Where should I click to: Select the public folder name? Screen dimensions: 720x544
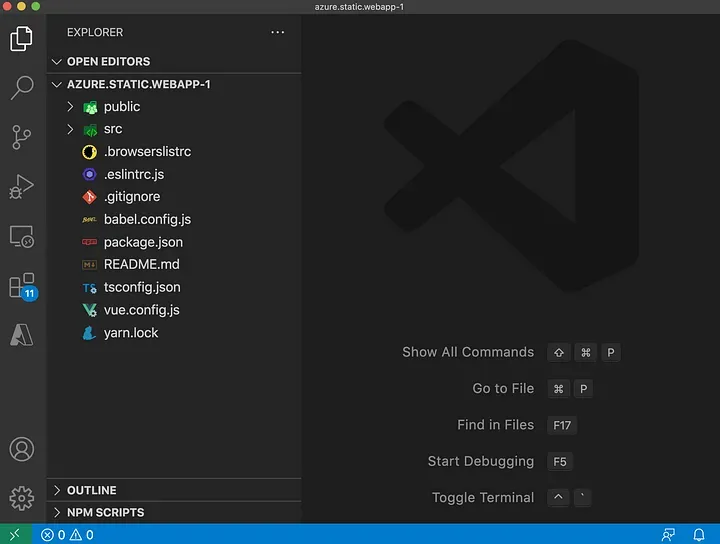[122, 107]
